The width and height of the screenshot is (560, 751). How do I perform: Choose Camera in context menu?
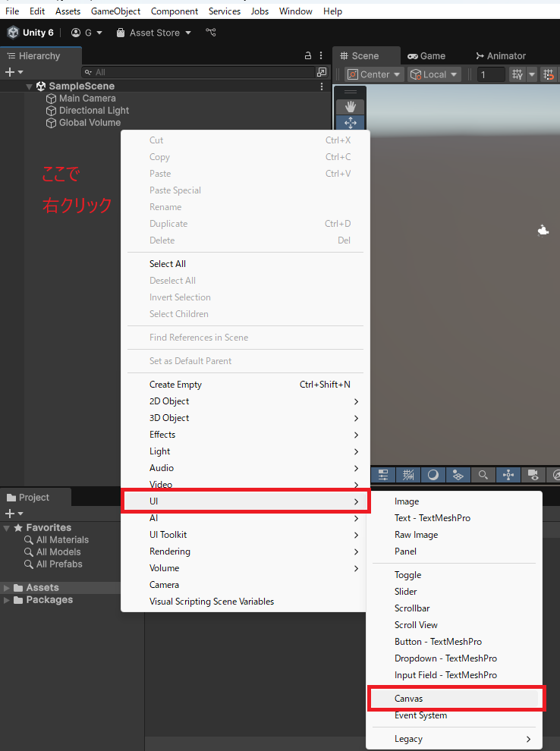[245, 585]
